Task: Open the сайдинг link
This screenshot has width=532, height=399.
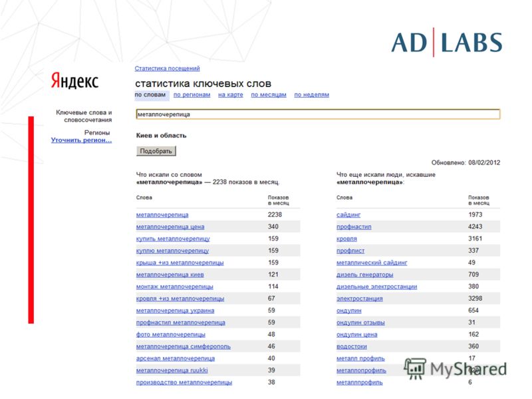Action: click(348, 215)
